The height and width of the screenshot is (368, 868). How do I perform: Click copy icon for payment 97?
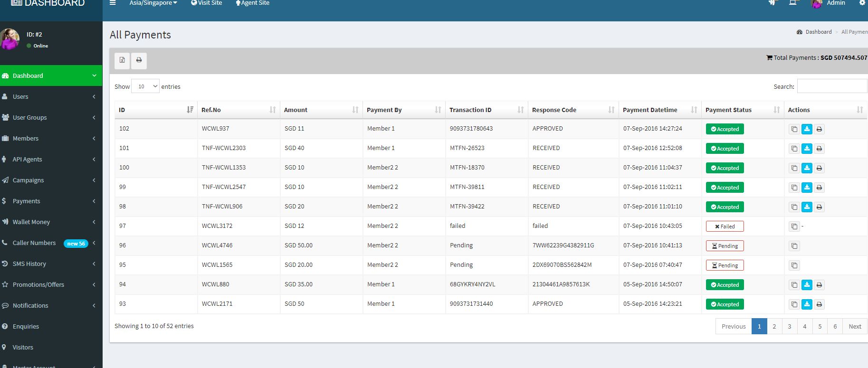[794, 226]
